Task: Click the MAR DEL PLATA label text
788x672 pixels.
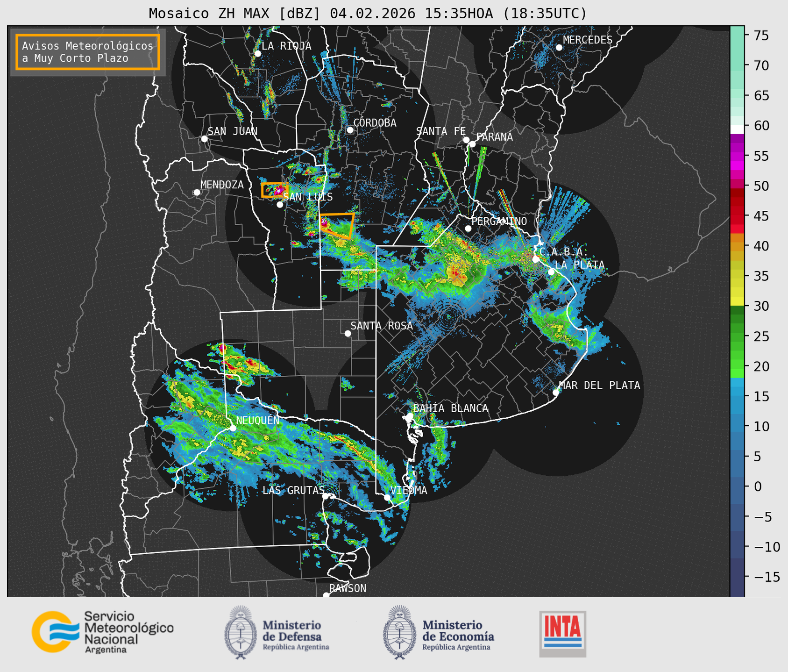Action: (x=599, y=386)
